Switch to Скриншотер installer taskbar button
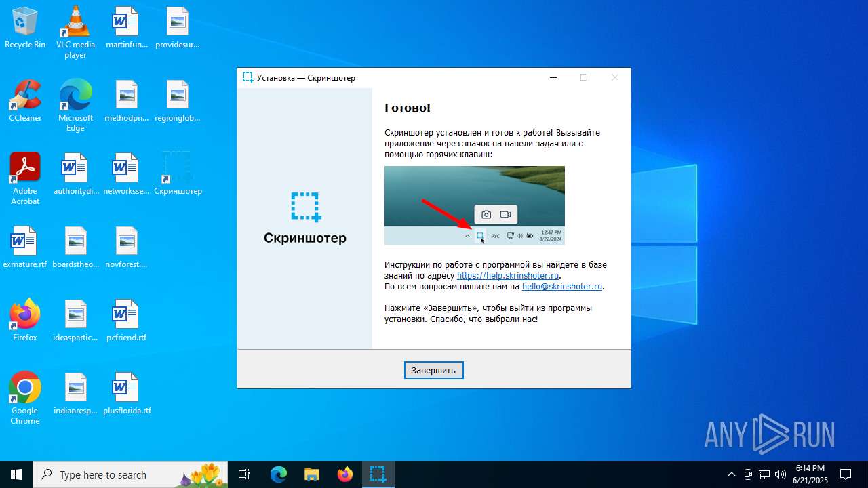 pos(378,474)
